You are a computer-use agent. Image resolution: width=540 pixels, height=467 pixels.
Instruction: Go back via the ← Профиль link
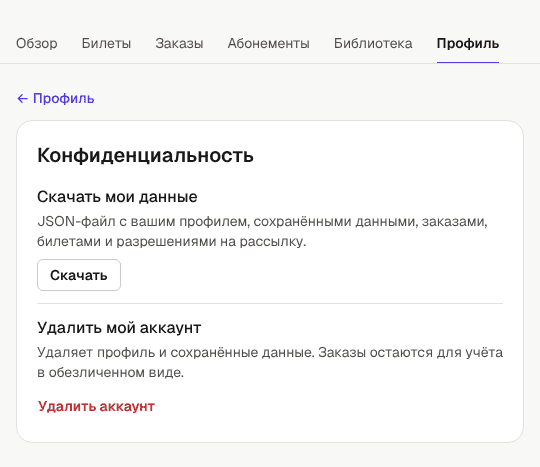coord(56,98)
